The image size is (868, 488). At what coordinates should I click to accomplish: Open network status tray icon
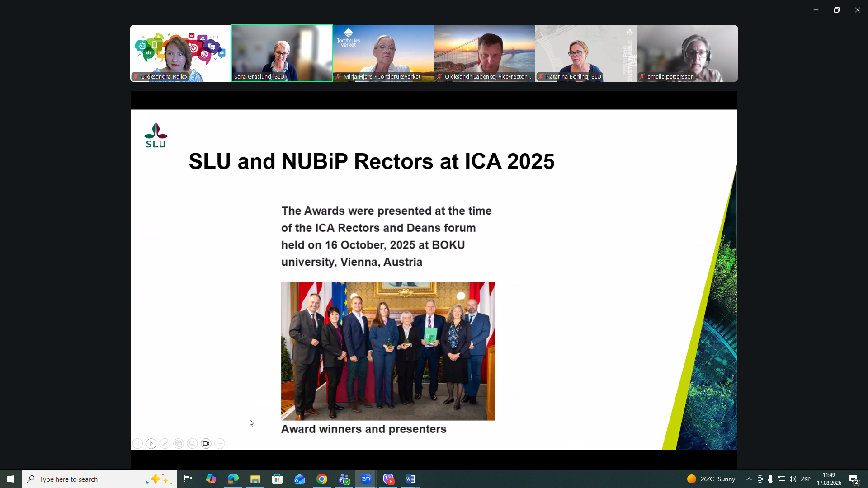point(782,479)
